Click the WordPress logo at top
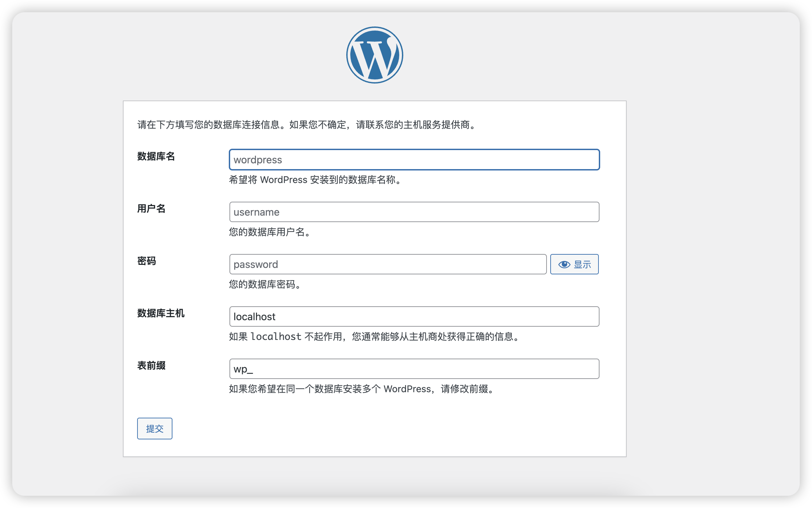The image size is (812, 508). coord(374,55)
